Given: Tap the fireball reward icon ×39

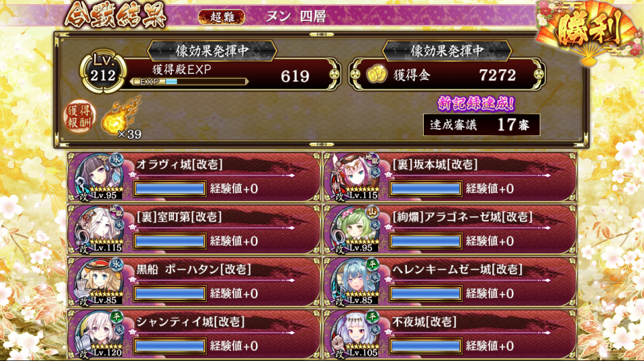Looking at the screenshot, I should click(x=122, y=118).
